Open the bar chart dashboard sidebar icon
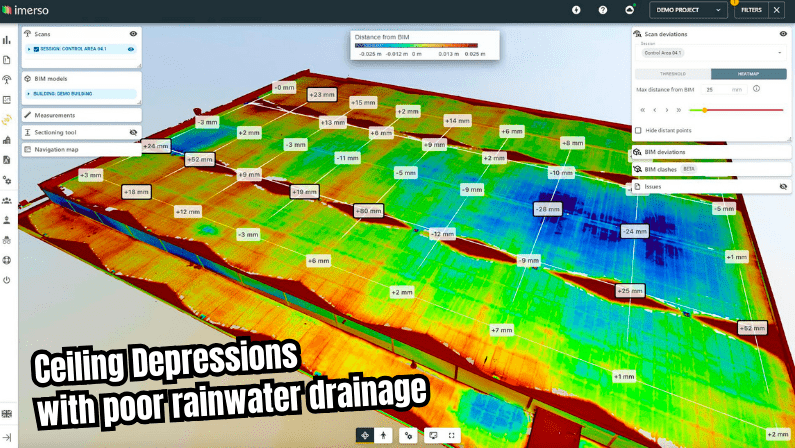This screenshot has height=448, width=795. [7, 40]
